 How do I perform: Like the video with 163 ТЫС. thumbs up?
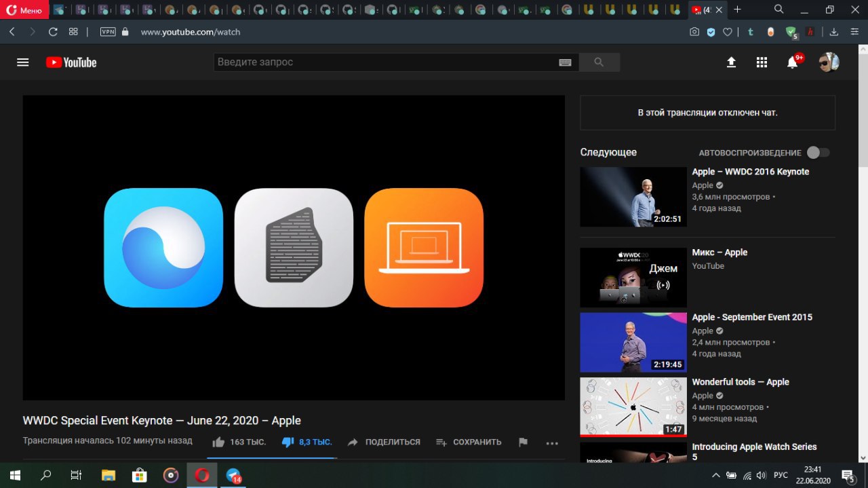coord(239,442)
